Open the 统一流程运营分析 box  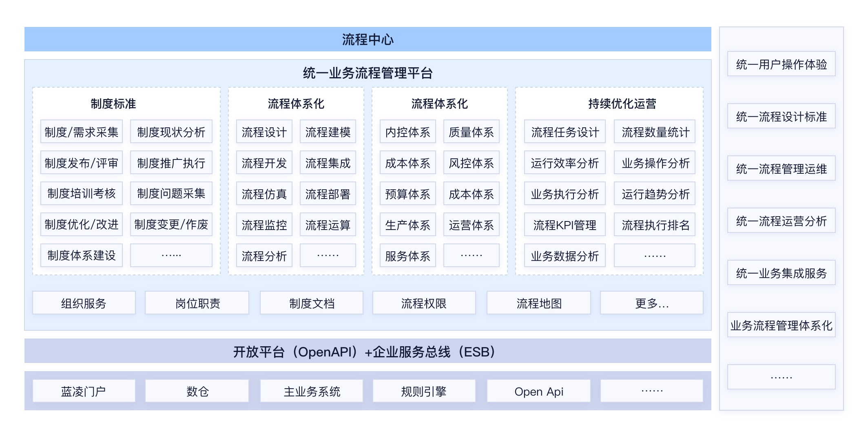[x=782, y=220]
